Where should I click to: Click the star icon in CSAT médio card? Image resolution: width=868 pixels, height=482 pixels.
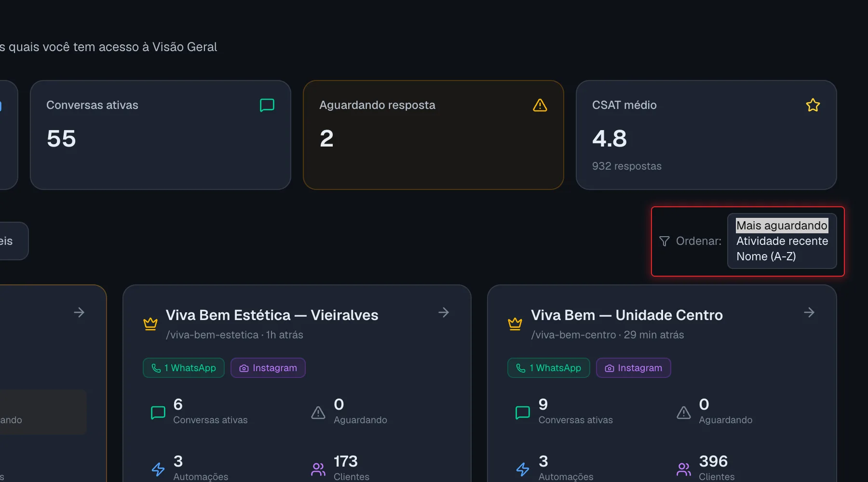[813, 105]
